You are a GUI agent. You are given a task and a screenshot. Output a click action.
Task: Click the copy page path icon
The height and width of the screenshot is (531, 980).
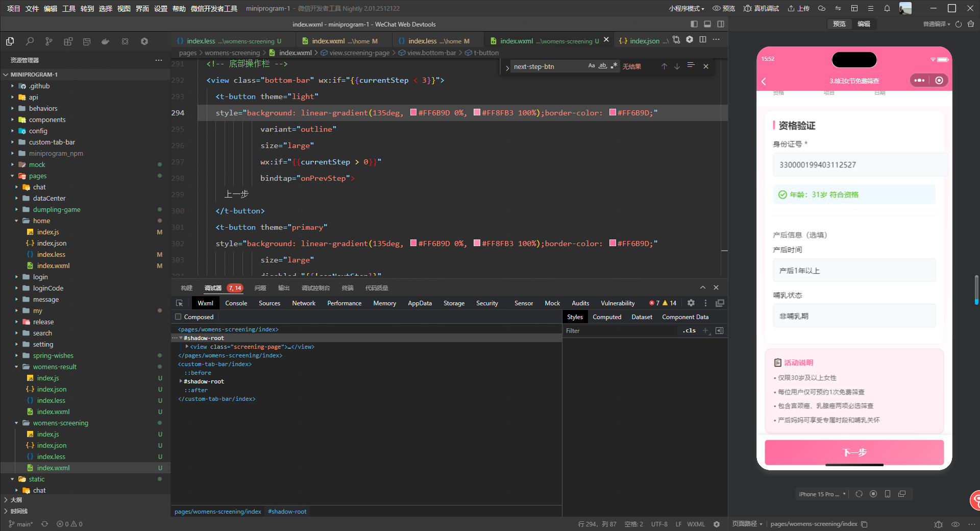pyautogui.click(x=864, y=524)
